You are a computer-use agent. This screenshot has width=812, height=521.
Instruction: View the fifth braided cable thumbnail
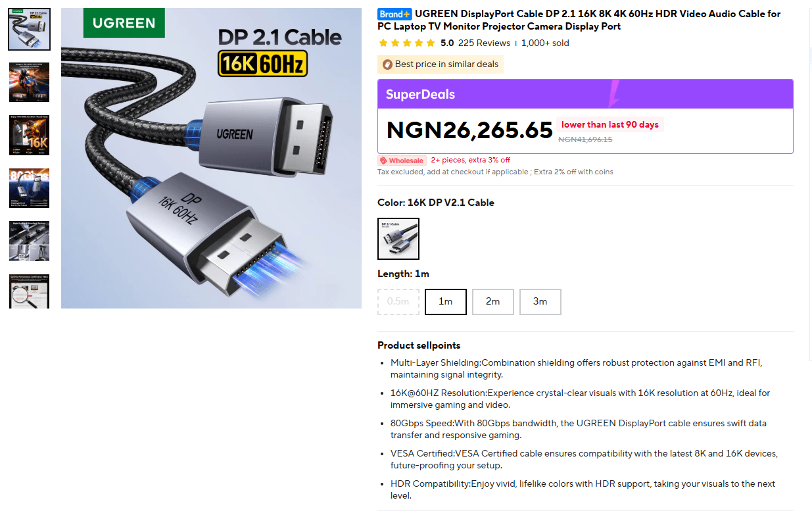coord(29,241)
